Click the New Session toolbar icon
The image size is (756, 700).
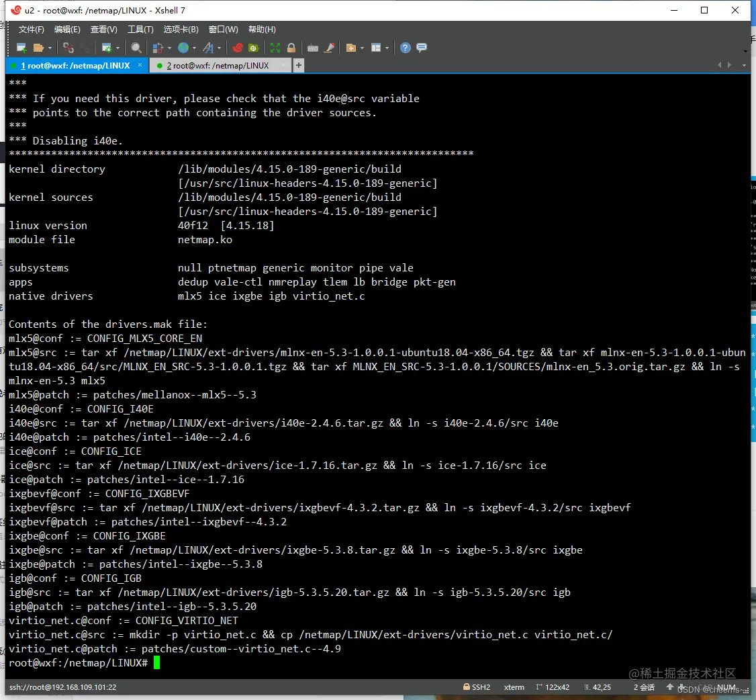[x=21, y=48]
